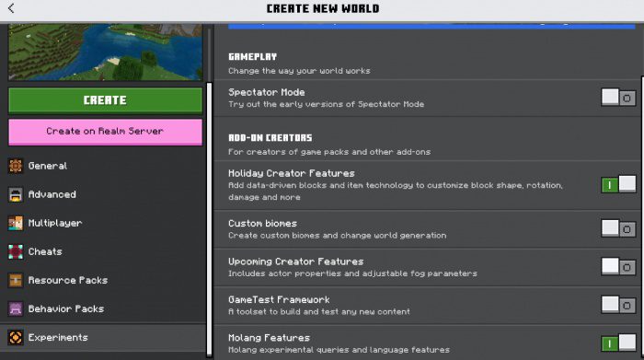Click Create on Realm Server button

[105, 132]
